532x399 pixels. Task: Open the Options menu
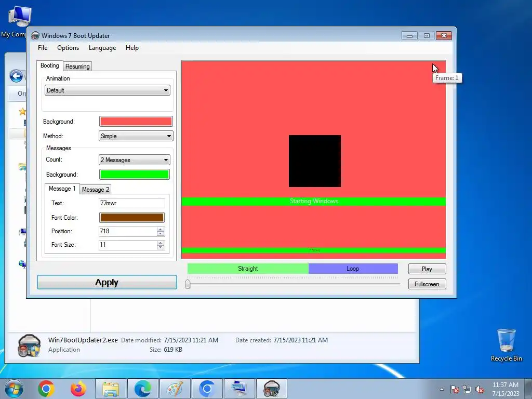point(68,48)
